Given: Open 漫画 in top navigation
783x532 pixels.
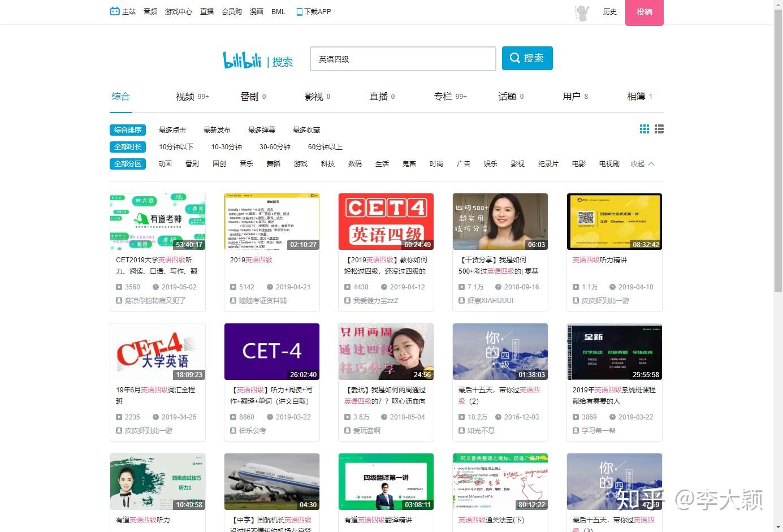Looking at the screenshot, I should tap(257, 12).
